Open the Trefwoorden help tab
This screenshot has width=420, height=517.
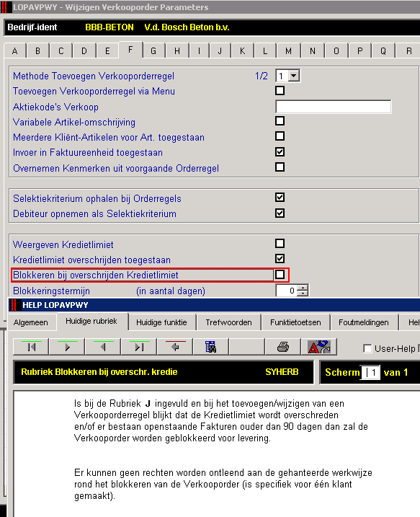(228, 322)
